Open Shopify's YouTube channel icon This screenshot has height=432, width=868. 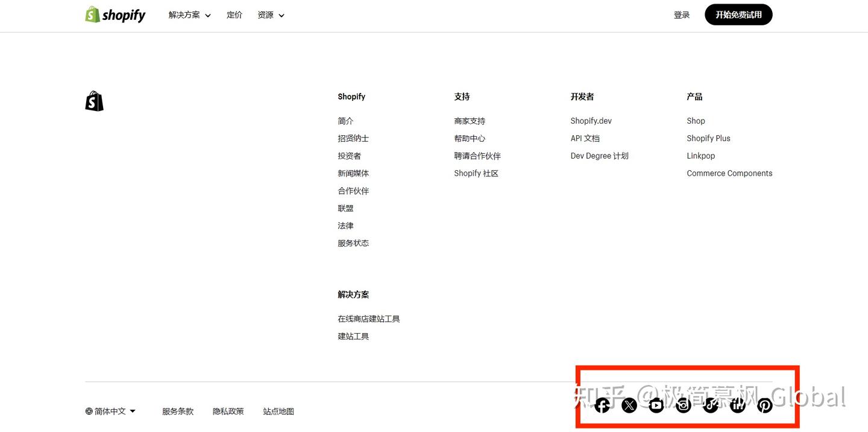point(656,405)
